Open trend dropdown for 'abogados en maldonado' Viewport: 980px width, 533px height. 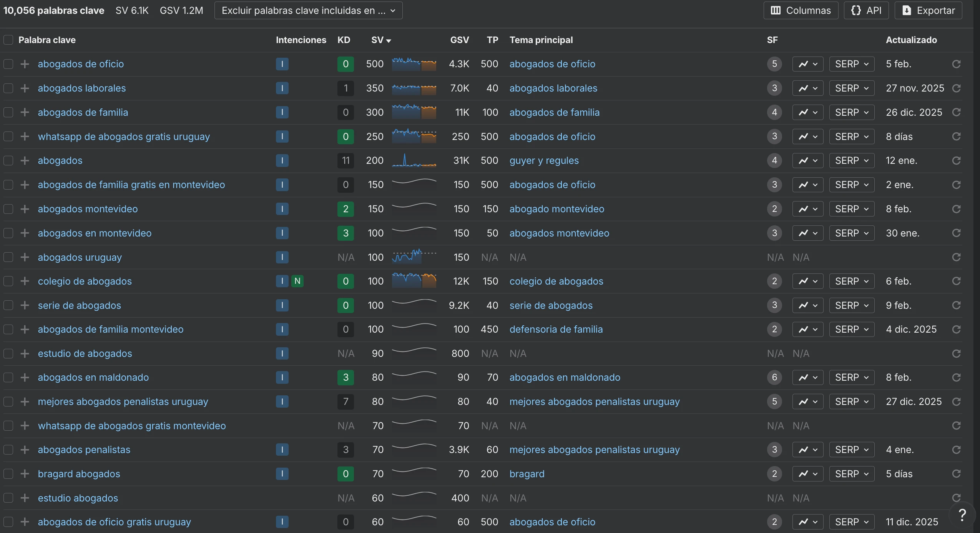click(808, 377)
